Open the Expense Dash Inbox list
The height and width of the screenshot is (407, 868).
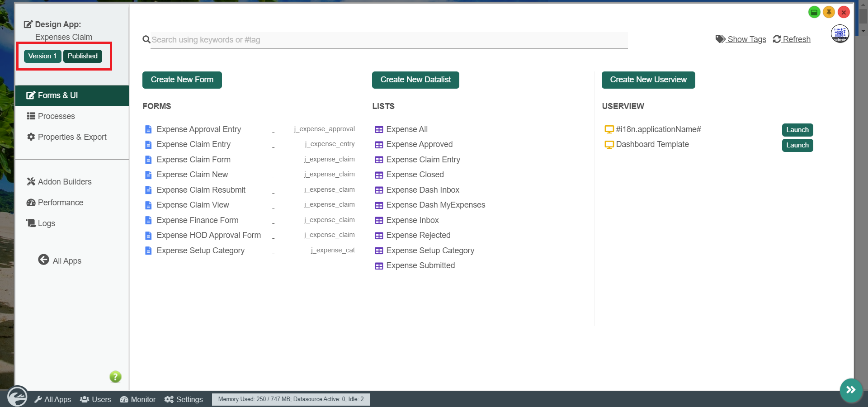click(422, 190)
